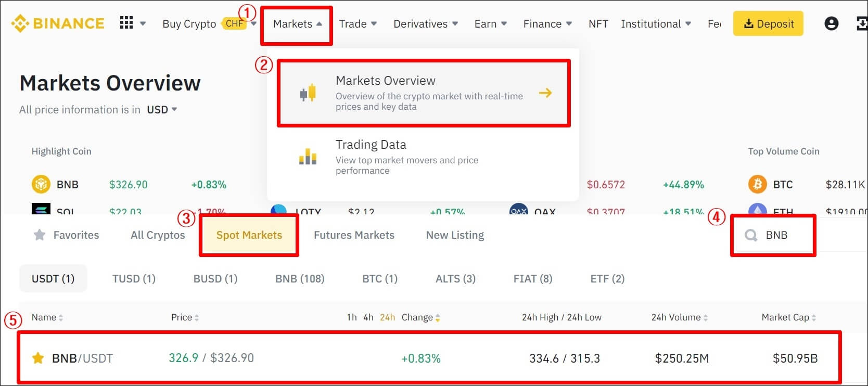Click the $50.95B market cap value
The height and width of the screenshot is (386, 868).
[795, 358]
